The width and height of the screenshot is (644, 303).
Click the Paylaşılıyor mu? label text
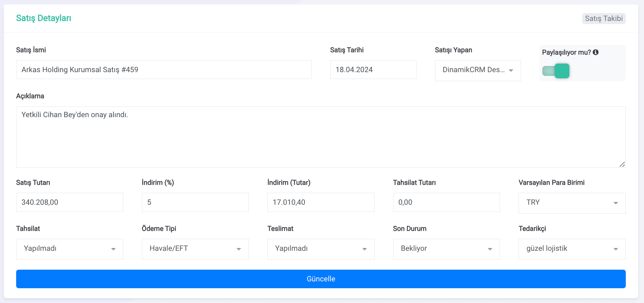point(566,52)
